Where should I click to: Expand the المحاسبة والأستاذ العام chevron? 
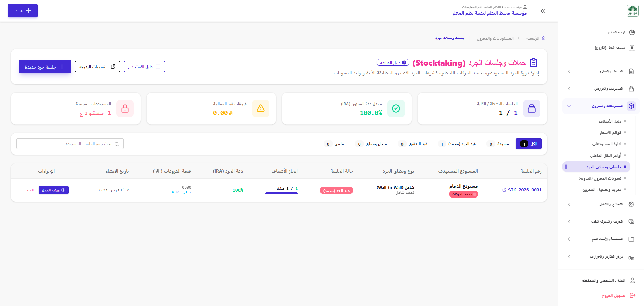click(x=569, y=239)
